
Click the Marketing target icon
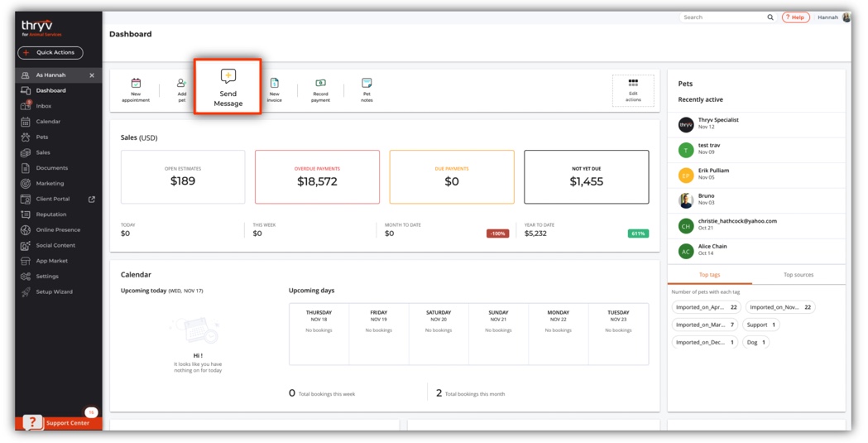click(26, 183)
